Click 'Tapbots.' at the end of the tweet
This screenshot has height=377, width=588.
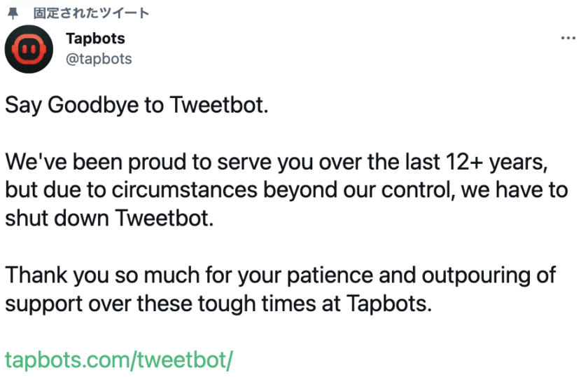[389, 303]
